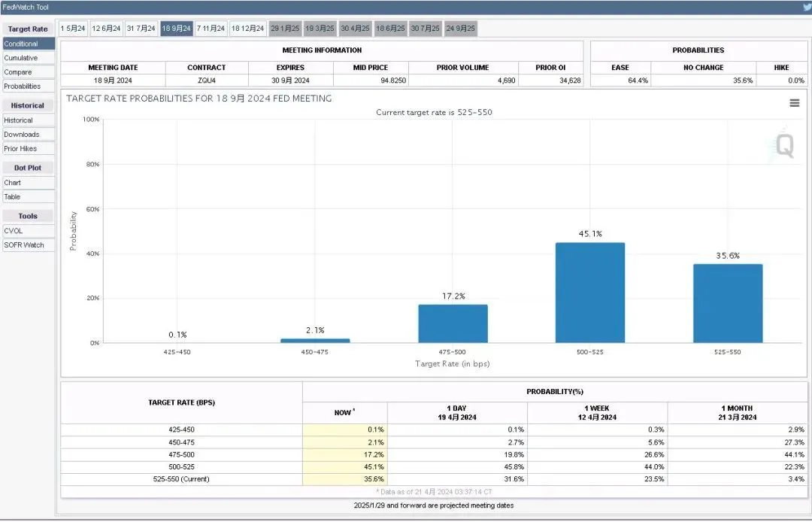Click the 425-450 table row label
The width and height of the screenshot is (812, 522).
(181, 429)
